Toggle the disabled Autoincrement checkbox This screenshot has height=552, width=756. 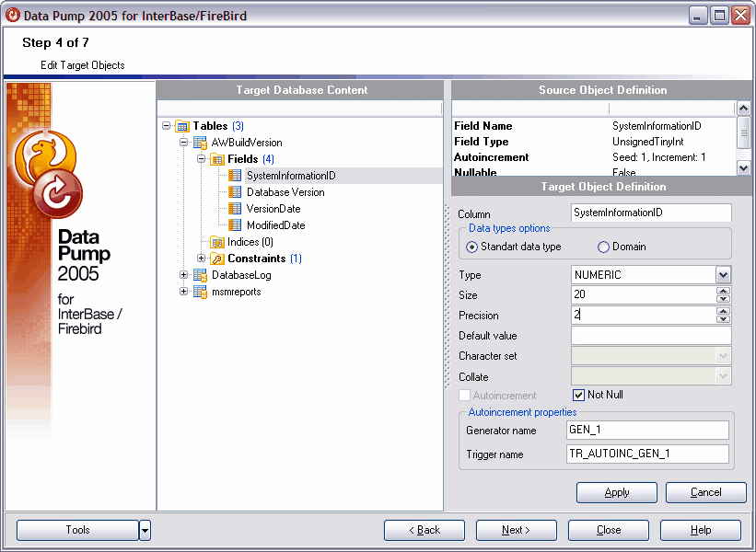[464, 396]
